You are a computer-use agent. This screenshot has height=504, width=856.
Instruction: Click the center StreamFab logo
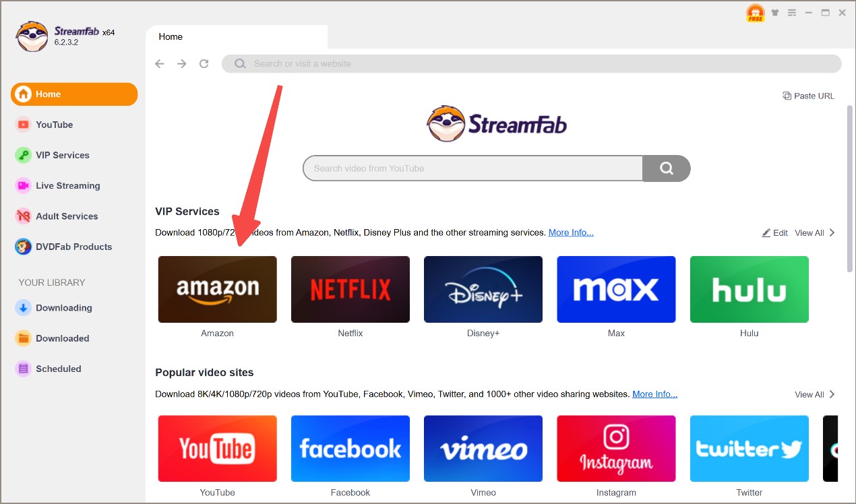[x=497, y=123]
